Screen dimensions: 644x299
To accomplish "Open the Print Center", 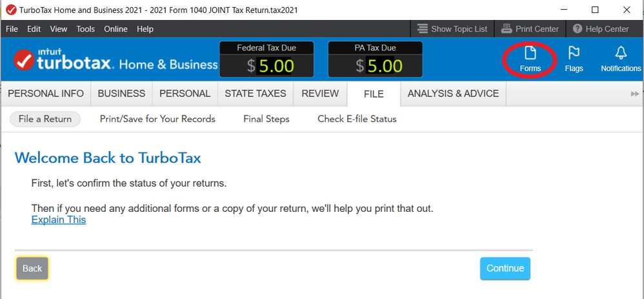I will (530, 29).
